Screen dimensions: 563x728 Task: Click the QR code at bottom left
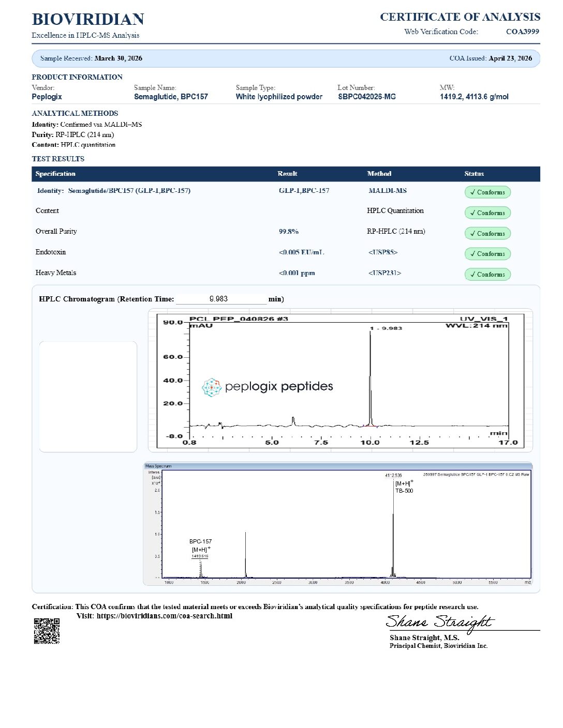click(x=47, y=631)
